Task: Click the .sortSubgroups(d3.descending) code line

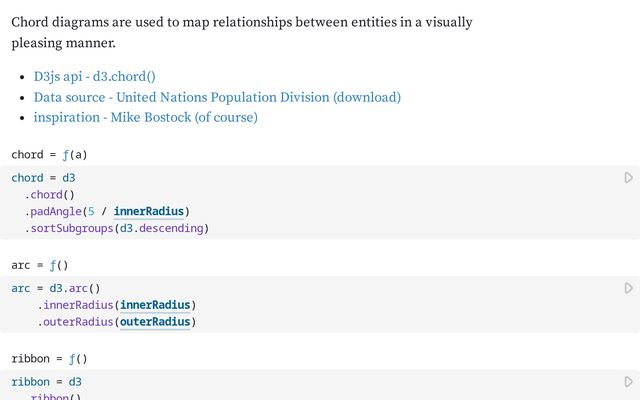Action: click(117, 228)
